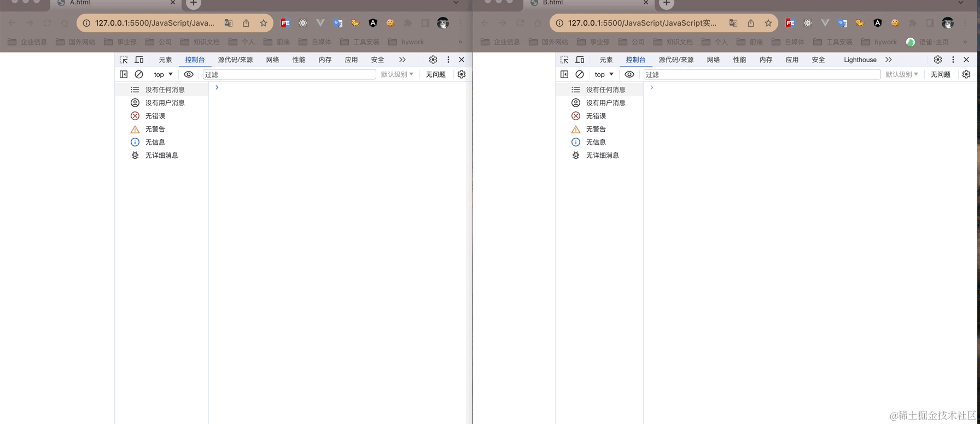Select 无警告 in B.html sidebar
The width and height of the screenshot is (980, 424).
[600, 129]
